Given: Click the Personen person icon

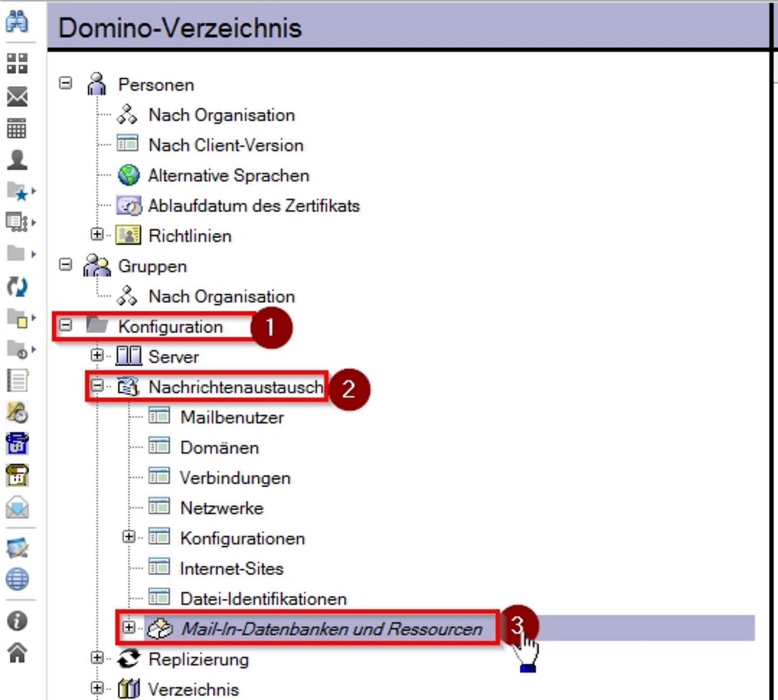Looking at the screenshot, I should tap(97, 84).
